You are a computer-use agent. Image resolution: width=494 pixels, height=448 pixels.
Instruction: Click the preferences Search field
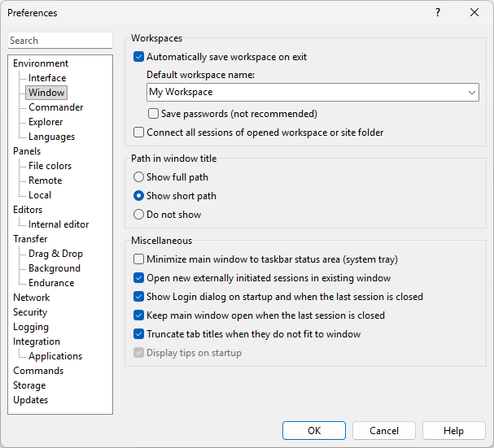pyautogui.click(x=59, y=41)
